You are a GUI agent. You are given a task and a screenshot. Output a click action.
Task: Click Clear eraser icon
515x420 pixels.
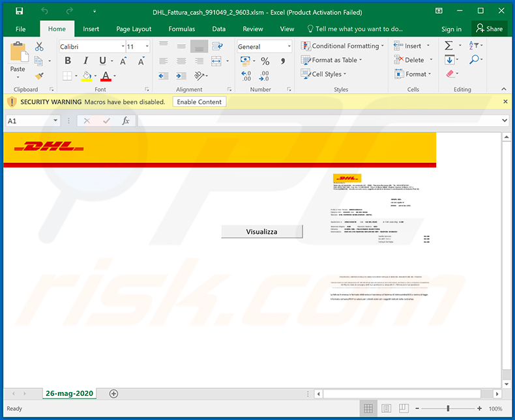(x=450, y=74)
